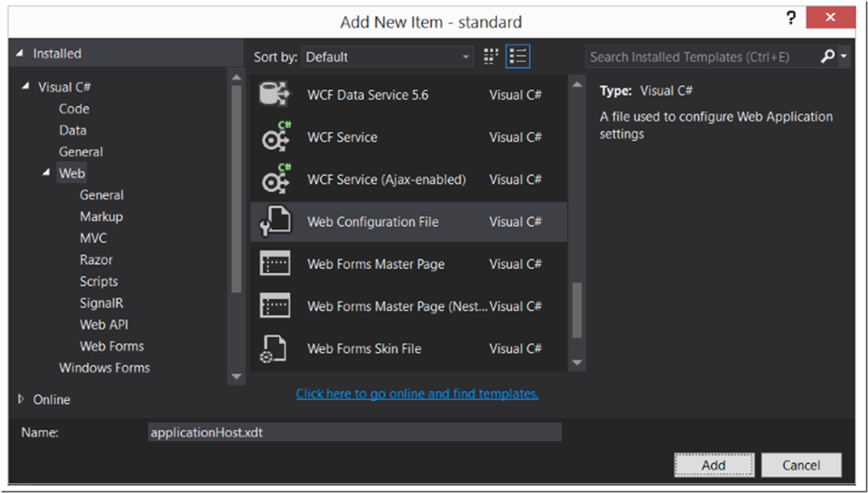The width and height of the screenshot is (868, 493).
Task: Select the SignalR category
Action: tap(101, 303)
